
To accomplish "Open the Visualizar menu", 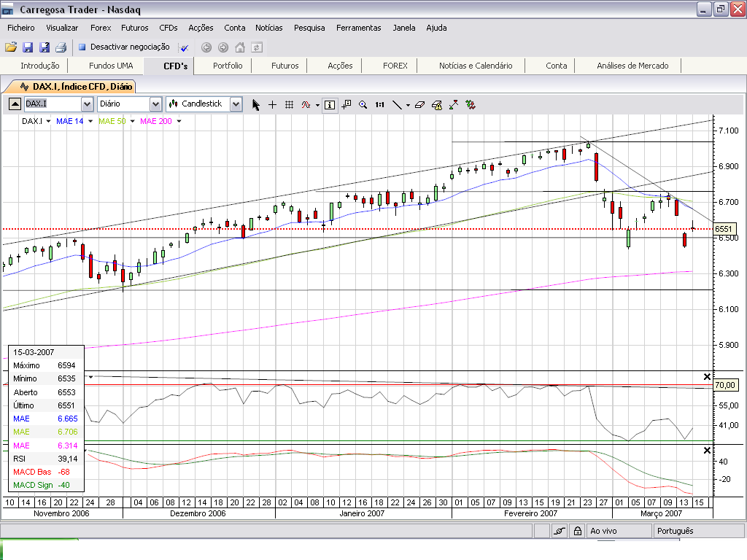I will click(62, 28).
